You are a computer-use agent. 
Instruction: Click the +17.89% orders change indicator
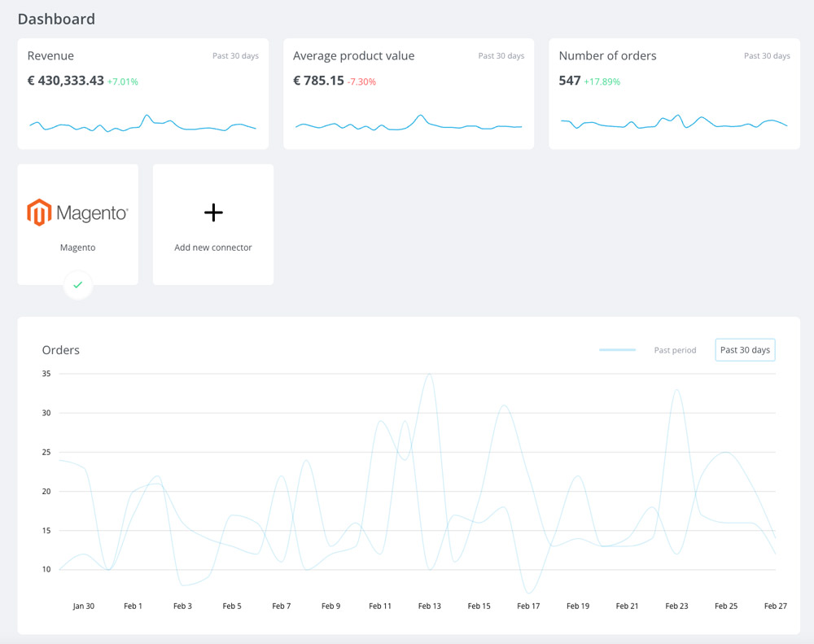pyautogui.click(x=602, y=81)
